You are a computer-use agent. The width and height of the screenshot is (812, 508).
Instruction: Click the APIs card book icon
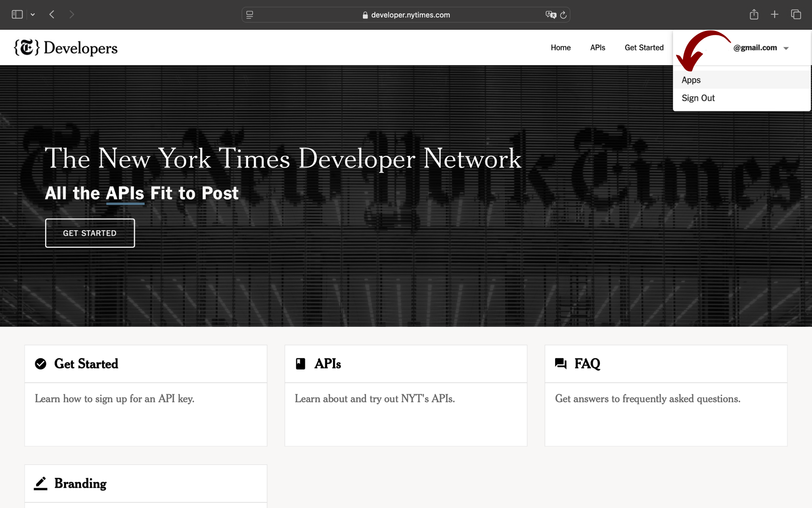click(301, 364)
